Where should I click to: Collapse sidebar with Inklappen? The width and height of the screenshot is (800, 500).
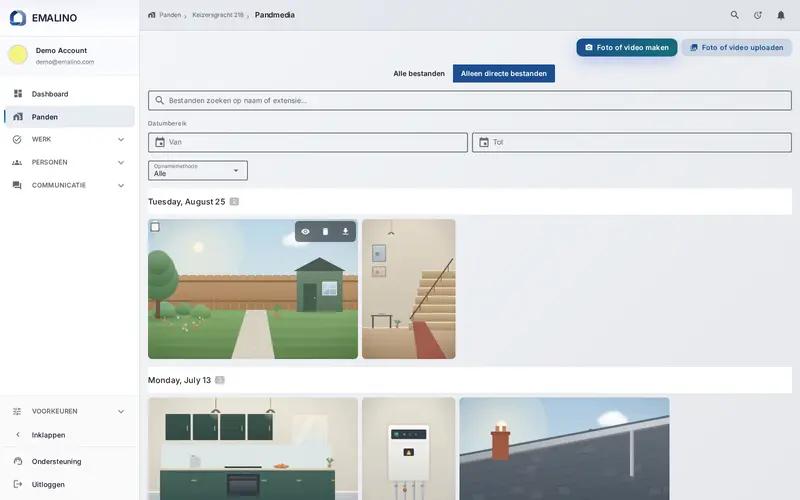pyautogui.click(x=69, y=435)
